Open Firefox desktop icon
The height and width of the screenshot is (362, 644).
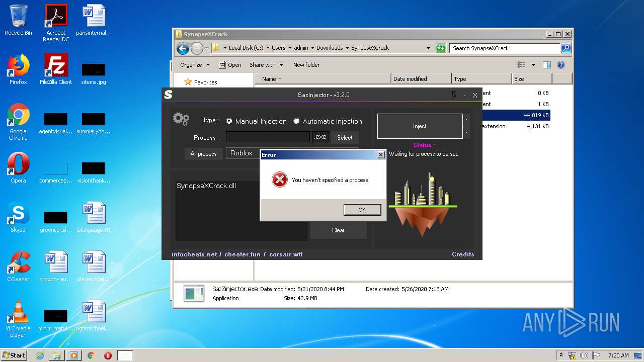click(x=18, y=69)
